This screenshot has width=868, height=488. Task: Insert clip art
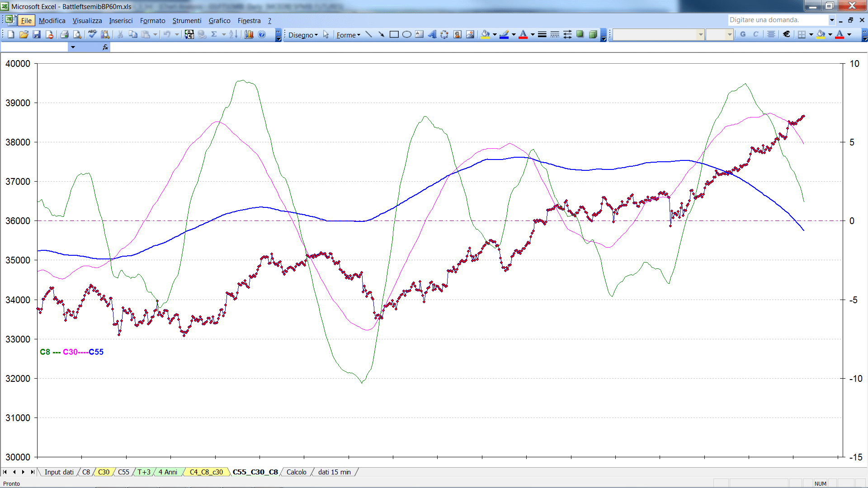coord(458,34)
